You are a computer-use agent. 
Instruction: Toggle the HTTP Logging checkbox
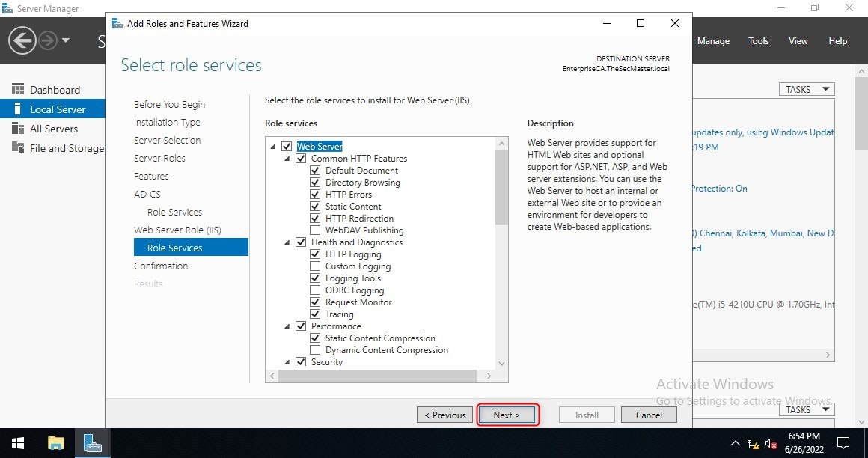click(315, 254)
